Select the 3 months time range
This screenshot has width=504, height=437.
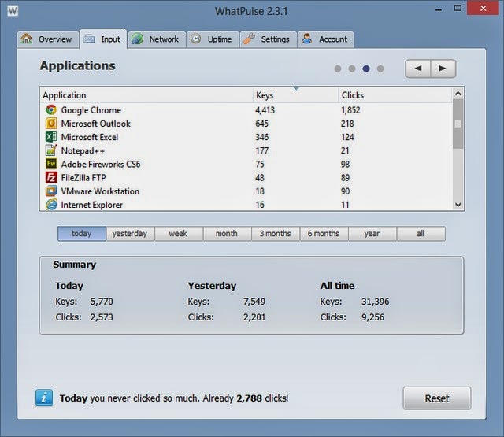pos(276,234)
